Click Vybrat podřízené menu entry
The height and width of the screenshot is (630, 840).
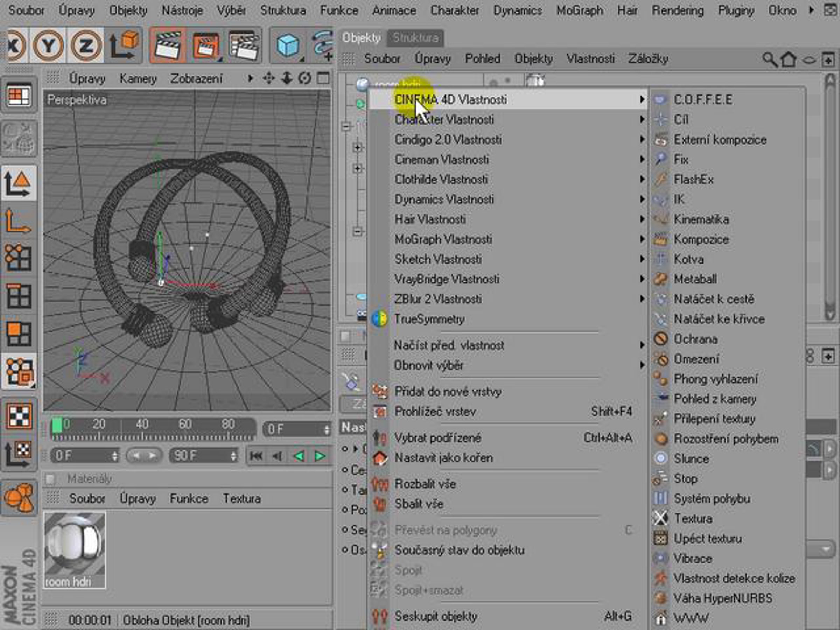[508, 438]
